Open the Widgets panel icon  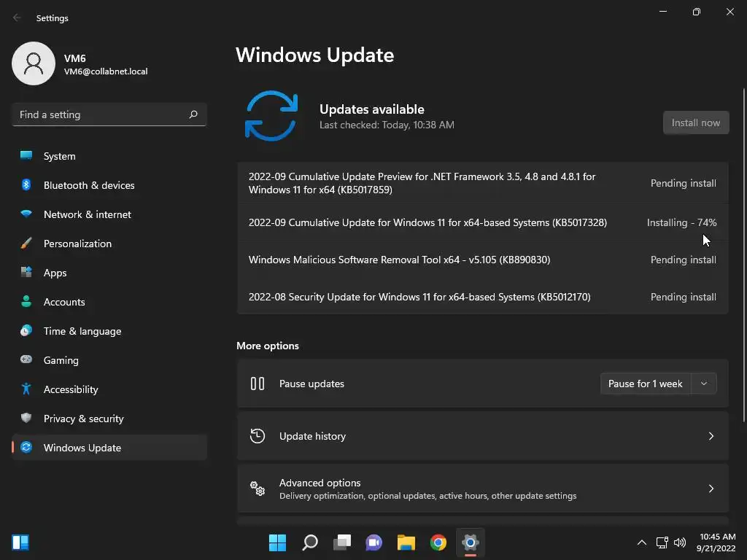click(x=20, y=542)
